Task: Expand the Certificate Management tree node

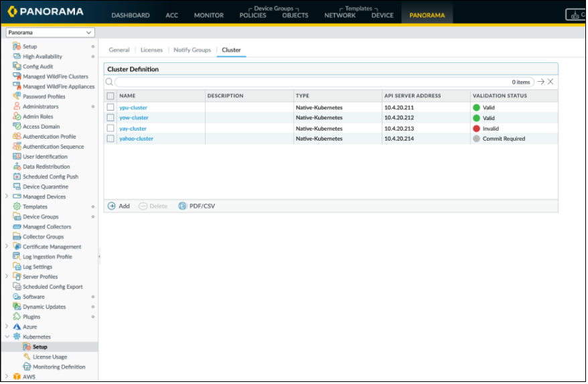Action: [7, 247]
